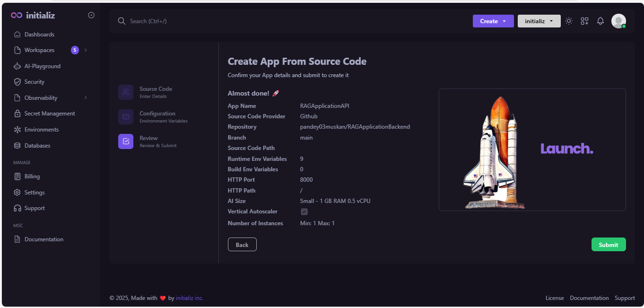Open the Create dropdown
The image size is (644, 308).
coord(493,21)
